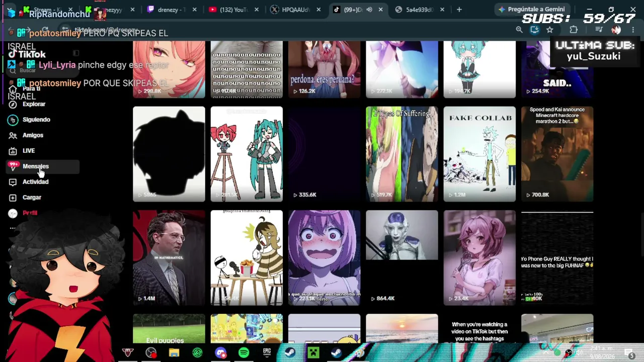
Task: Open Minecraft from the taskbar
Action: tap(313, 353)
